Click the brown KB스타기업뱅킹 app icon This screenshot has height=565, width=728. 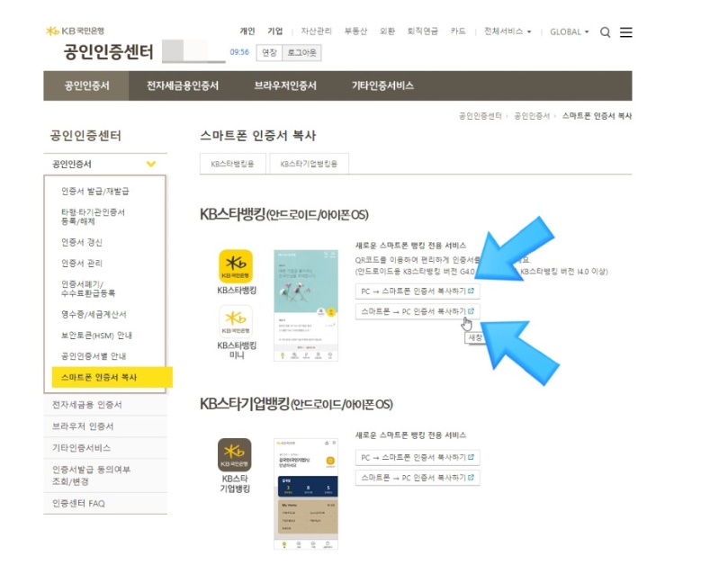[235, 454]
